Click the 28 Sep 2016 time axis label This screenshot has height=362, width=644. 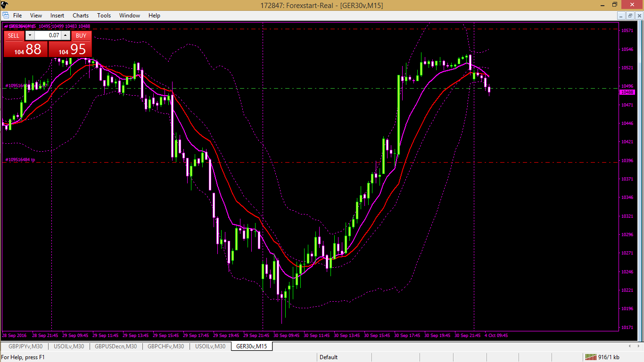[x=14, y=336]
